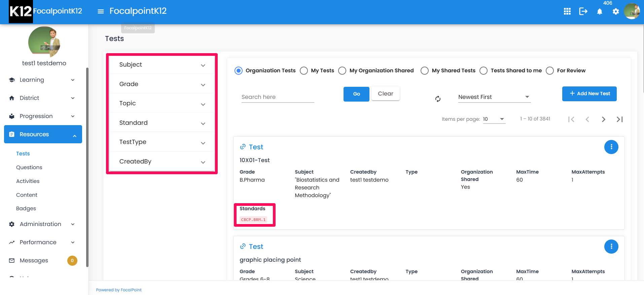
Task: Toggle the hamburger menu icon
Action: point(101,11)
